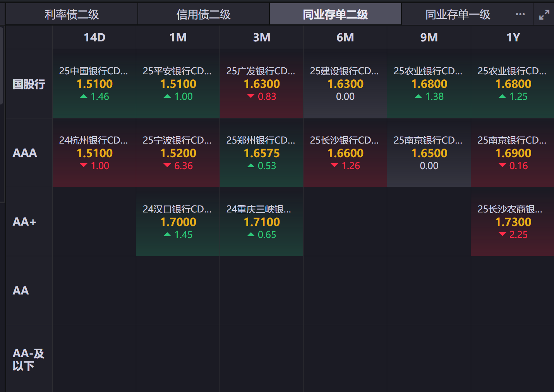This screenshot has height=392, width=554.
Task: Click the 3M column header
Action: click(262, 38)
